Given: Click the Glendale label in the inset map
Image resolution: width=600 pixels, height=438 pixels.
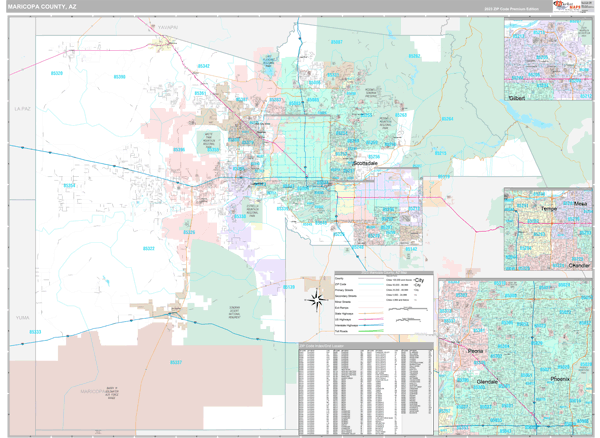Looking at the screenshot, I should (x=487, y=381).
